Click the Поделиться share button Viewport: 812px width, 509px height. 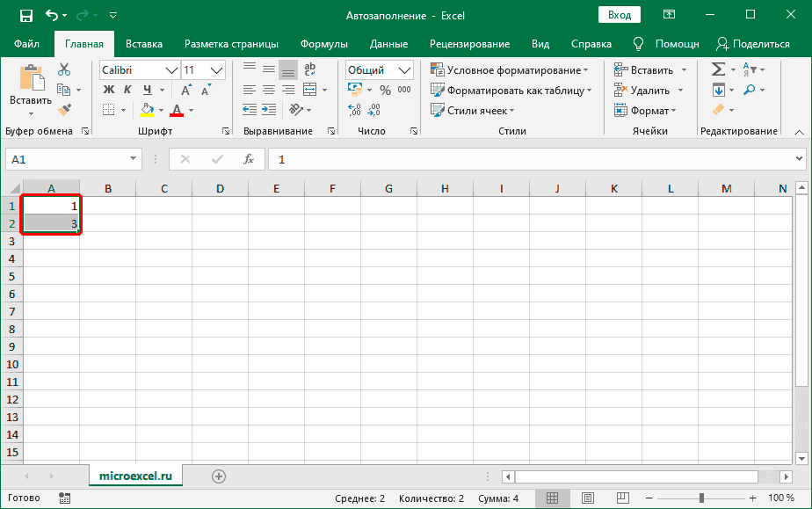point(753,44)
